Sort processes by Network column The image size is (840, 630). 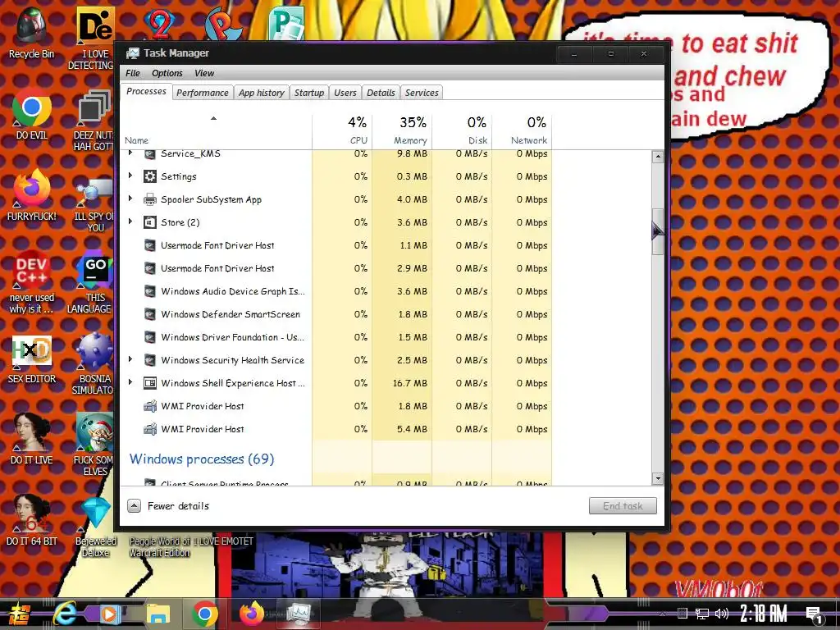coord(523,130)
